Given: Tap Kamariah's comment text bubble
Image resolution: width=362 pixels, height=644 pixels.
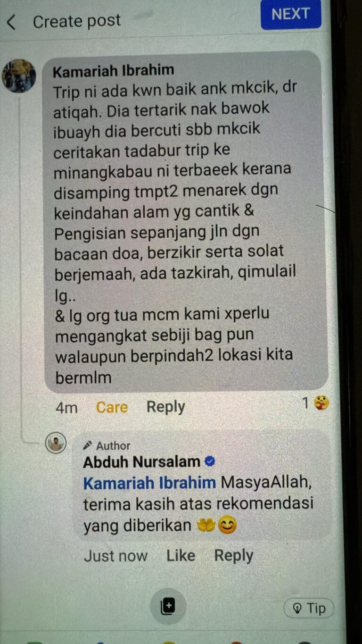Looking at the screenshot, I should 186,222.
